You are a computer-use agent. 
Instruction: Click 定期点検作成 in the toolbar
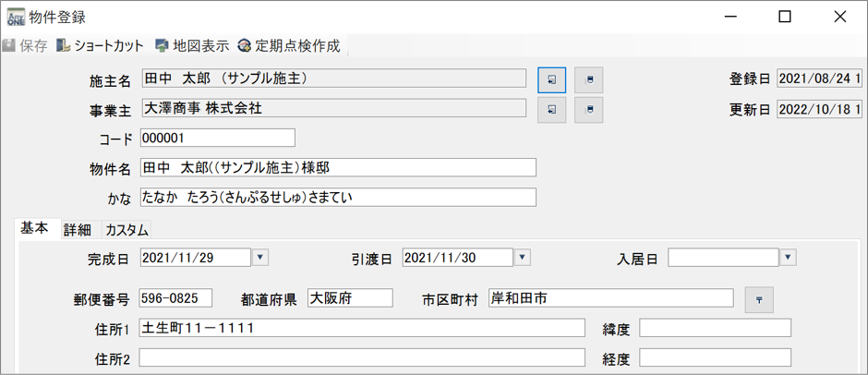[288, 45]
